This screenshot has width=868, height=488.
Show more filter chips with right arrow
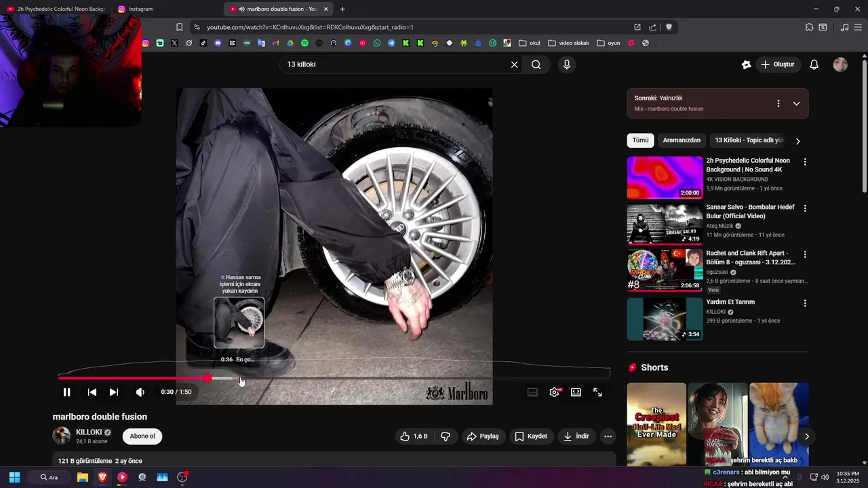point(797,141)
